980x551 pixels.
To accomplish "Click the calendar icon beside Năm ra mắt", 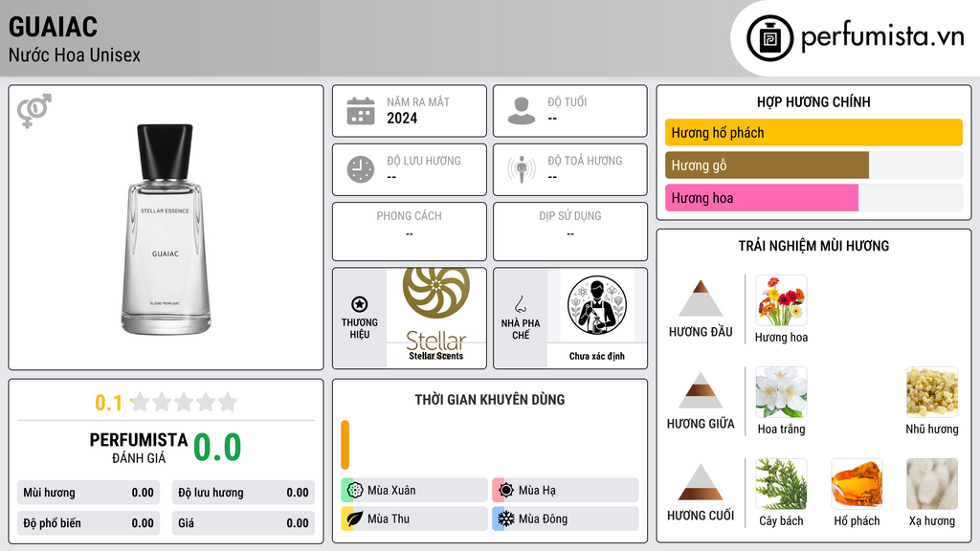I will [x=361, y=111].
